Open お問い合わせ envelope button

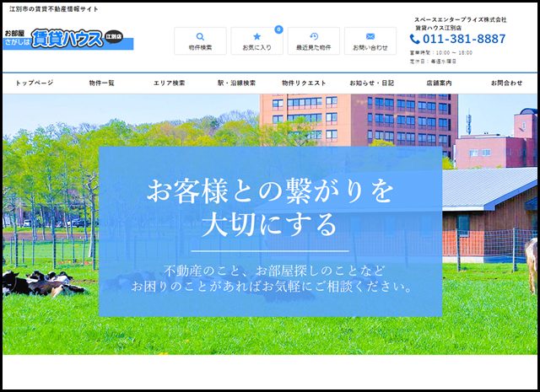(x=370, y=41)
